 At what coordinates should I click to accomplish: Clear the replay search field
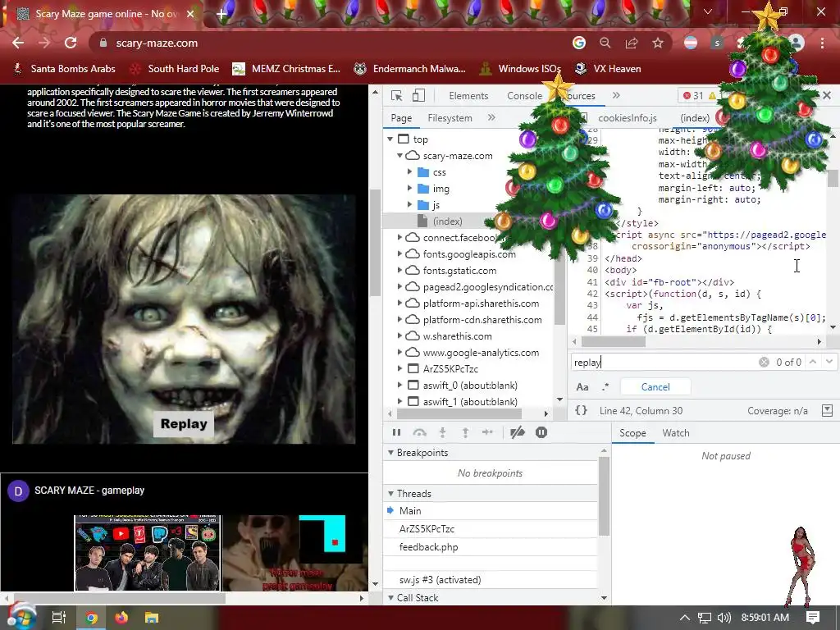pyautogui.click(x=764, y=362)
